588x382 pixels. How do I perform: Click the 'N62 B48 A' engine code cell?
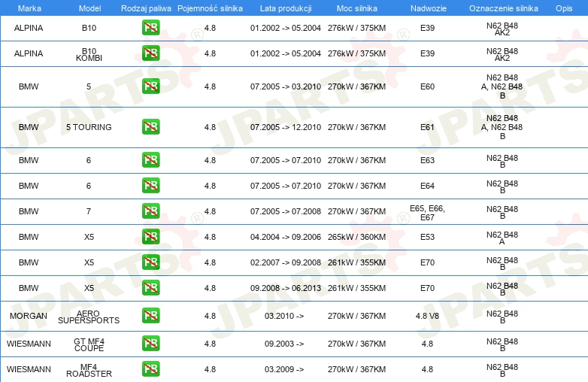(x=502, y=238)
